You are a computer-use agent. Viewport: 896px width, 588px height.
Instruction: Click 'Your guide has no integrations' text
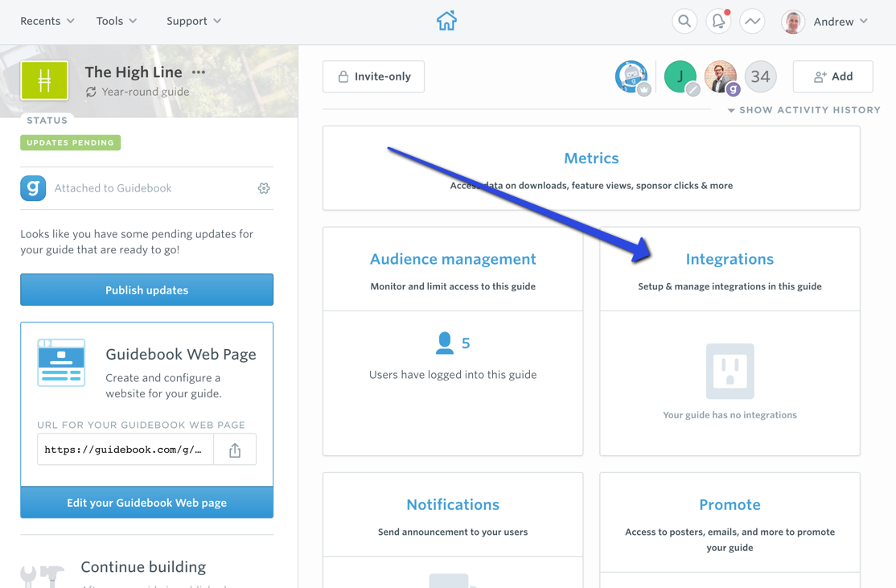pos(730,415)
